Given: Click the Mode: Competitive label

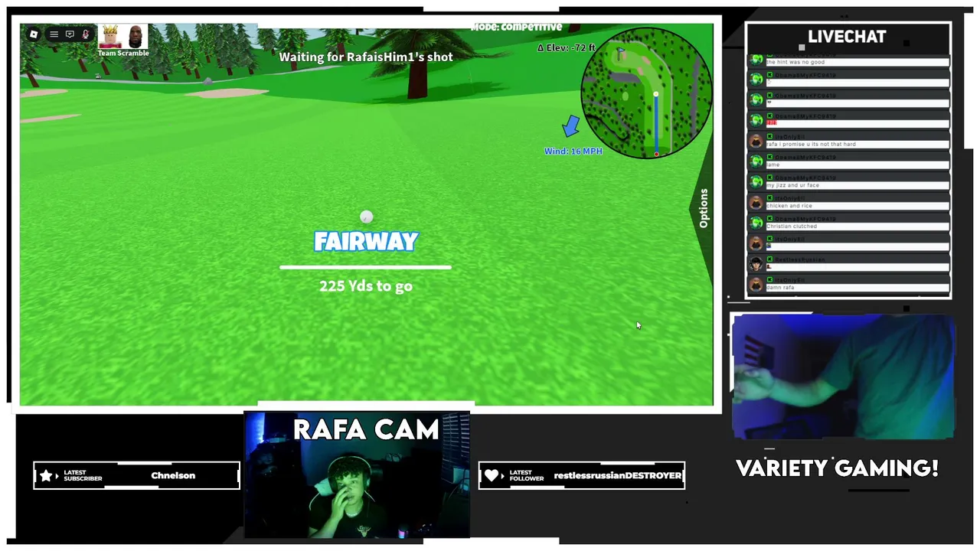Looking at the screenshot, I should coord(516,27).
